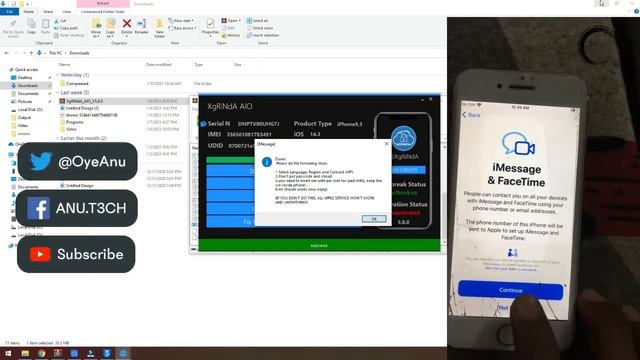Viewport: 640px width, 360px height.
Task: Switch to the Share ribbon tab
Action: tap(48, 12)
